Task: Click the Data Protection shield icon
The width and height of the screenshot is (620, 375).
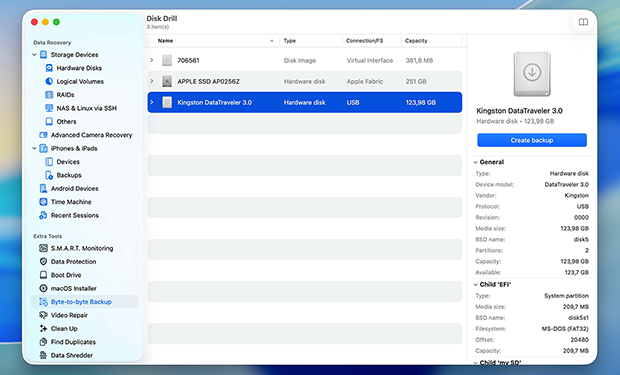Action: coord(43,261)
